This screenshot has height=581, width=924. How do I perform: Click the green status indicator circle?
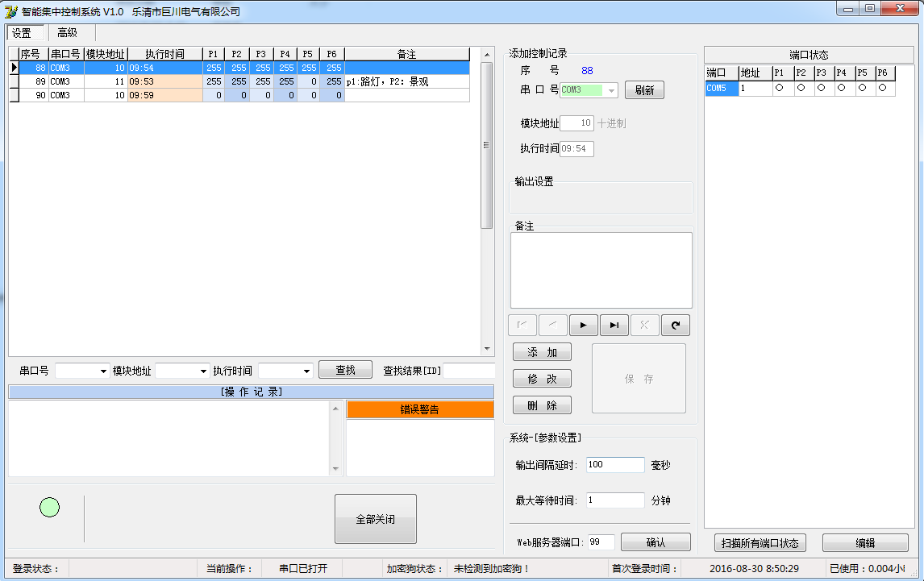pyautogui.click(x=50, y=507)
